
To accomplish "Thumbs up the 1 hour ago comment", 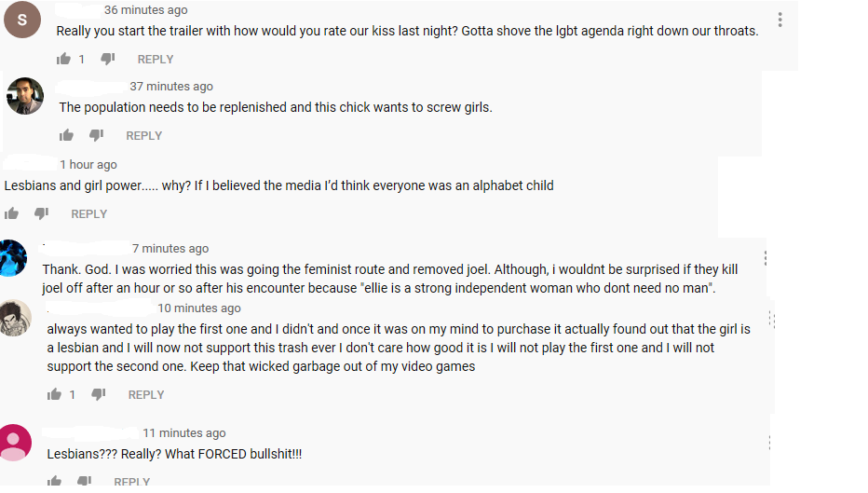I will tap(11, 213).
